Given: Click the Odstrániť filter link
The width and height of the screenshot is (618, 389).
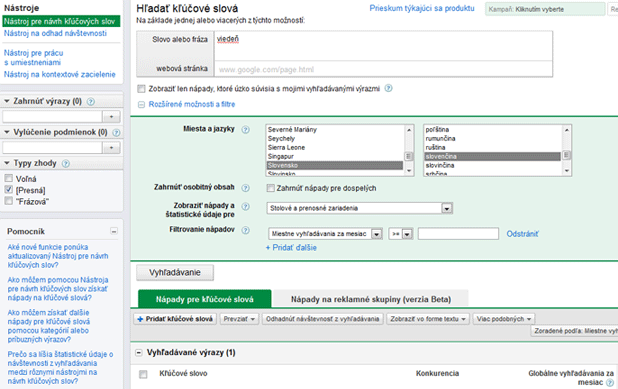Looking at the screenshot, I should tap(522, 234).
